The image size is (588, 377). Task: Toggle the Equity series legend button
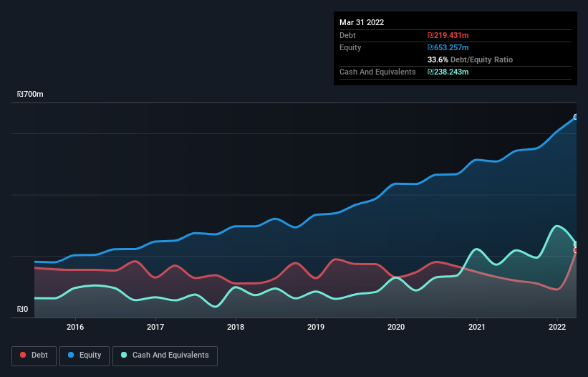click(85, 355)
